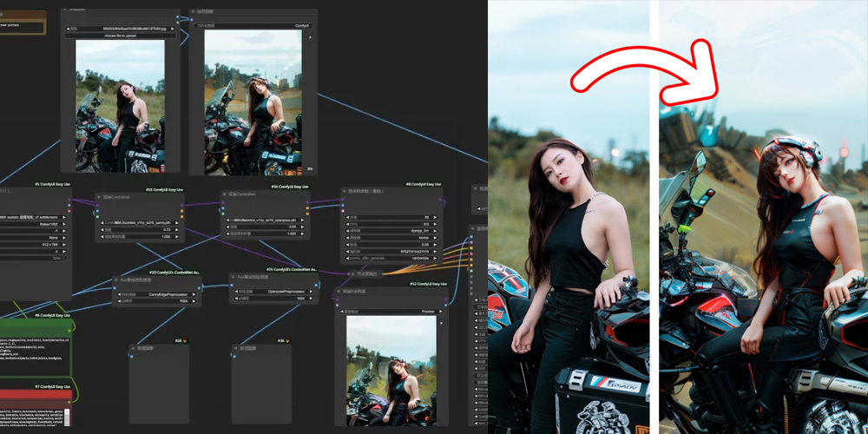Click right arrow of the None field in node #5
Screen dimensions: 868x434
63,238
